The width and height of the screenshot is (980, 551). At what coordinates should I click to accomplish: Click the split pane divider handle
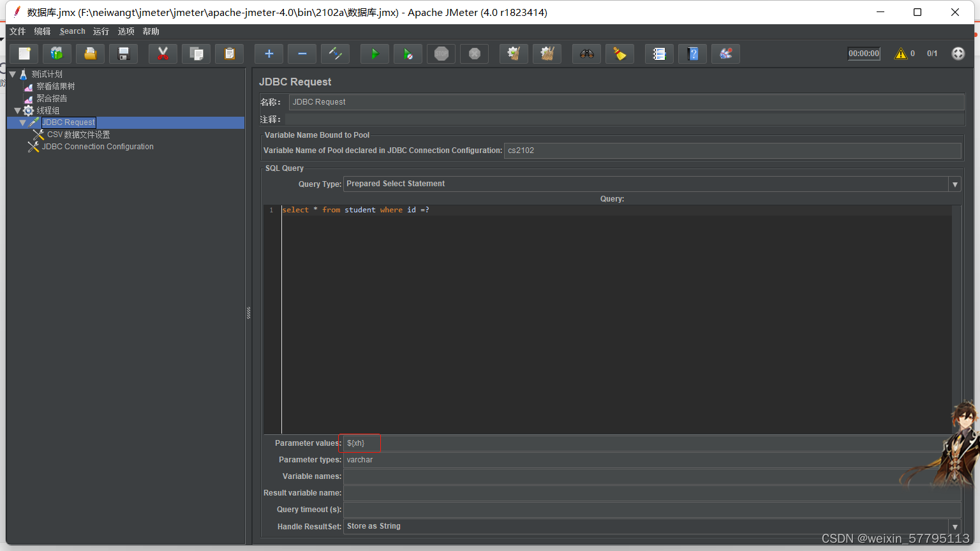pyautogui.click(x=248, y=312)
